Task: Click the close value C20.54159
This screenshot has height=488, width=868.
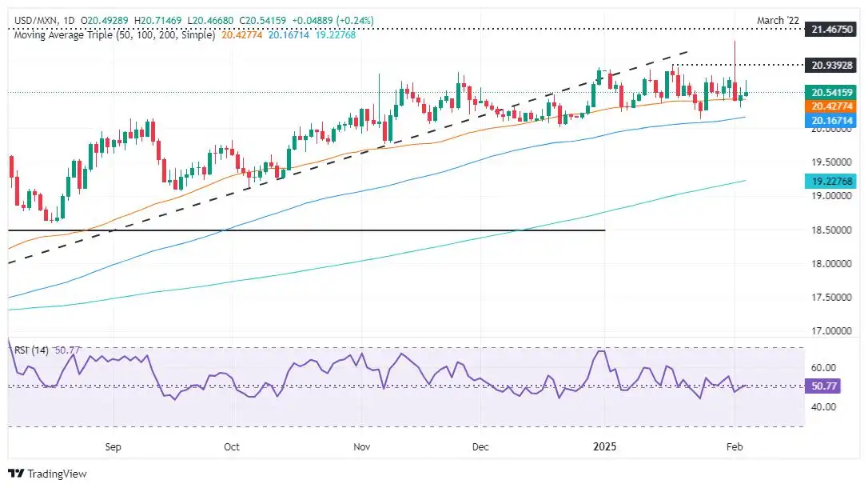Action: point(263,21)
